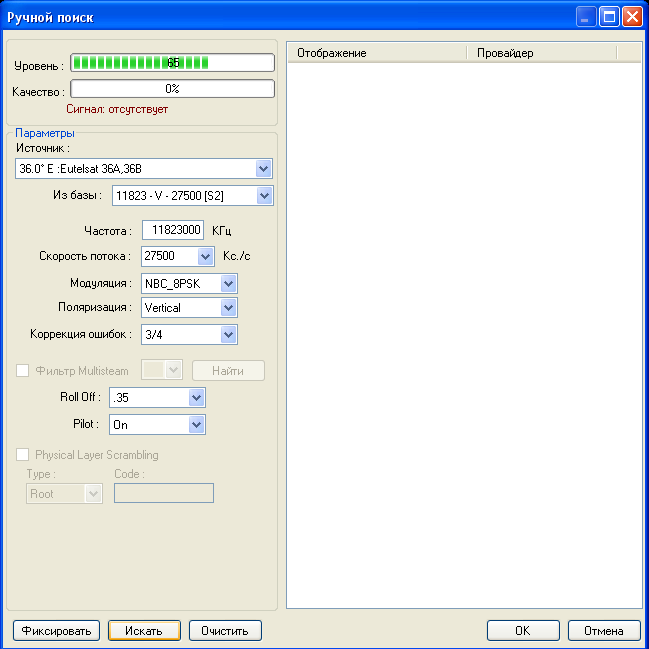
Task: Click the Уровень signal level bar
Action: coord(173,63)
